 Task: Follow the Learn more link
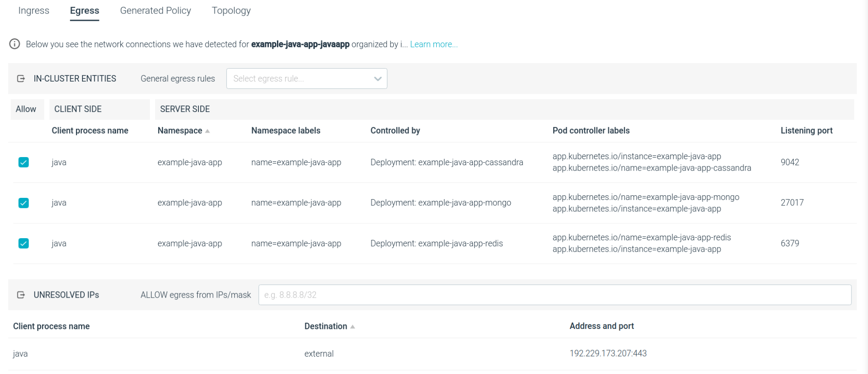point(434,44)
